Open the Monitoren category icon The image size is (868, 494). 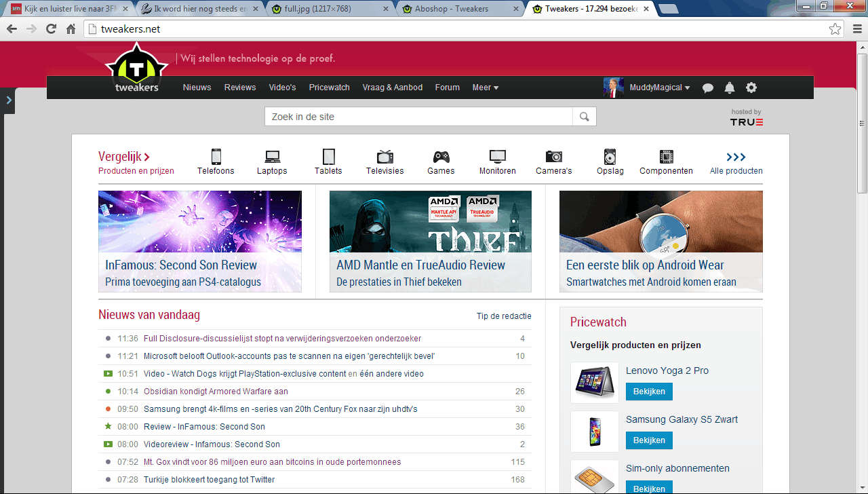[x=497, y=157]
